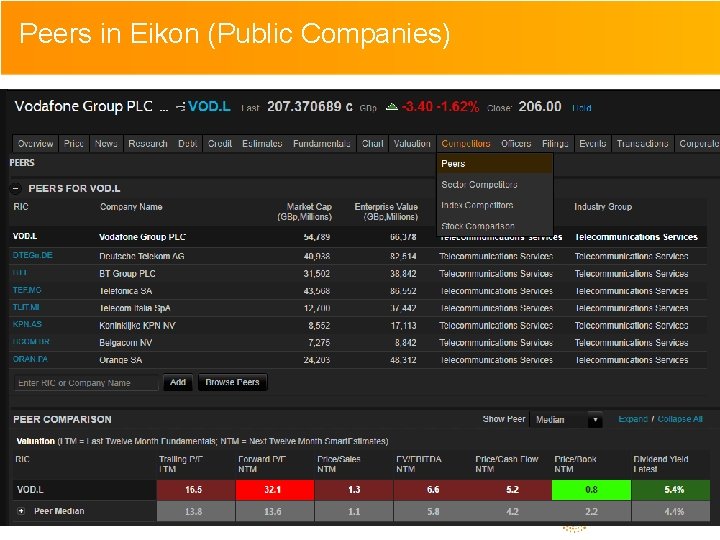The height and width of the screenshot is (540, 720).
Task: Click the VOD.L Price/Book cell 0.8
Action: point(591,490)
